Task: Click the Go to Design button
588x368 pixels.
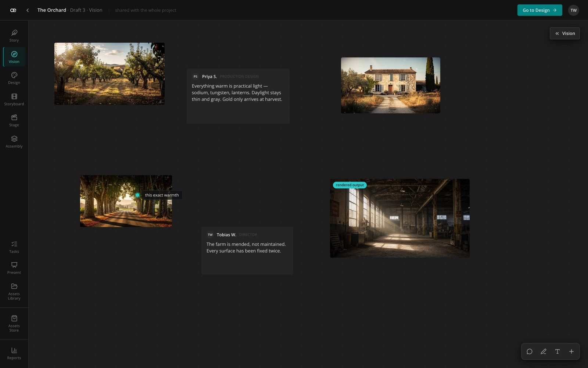Action: (539, 10)
